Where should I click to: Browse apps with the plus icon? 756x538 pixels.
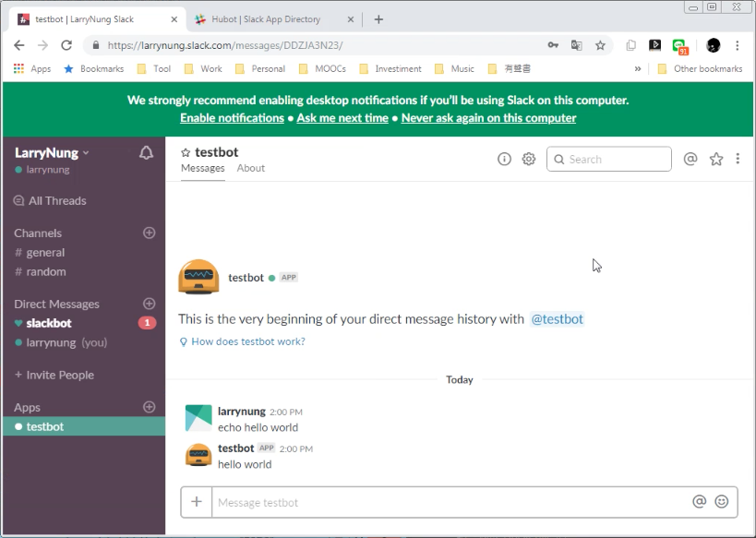point(149,407)
